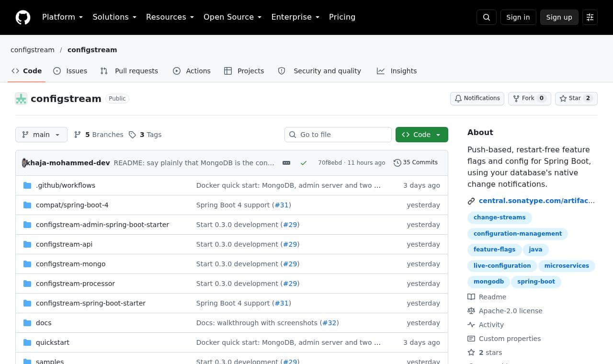Open the .github/workflows folder
Image resolution: width=613 pixels, height=364 pixels.
pyautogui.click(x=66, y=185)
